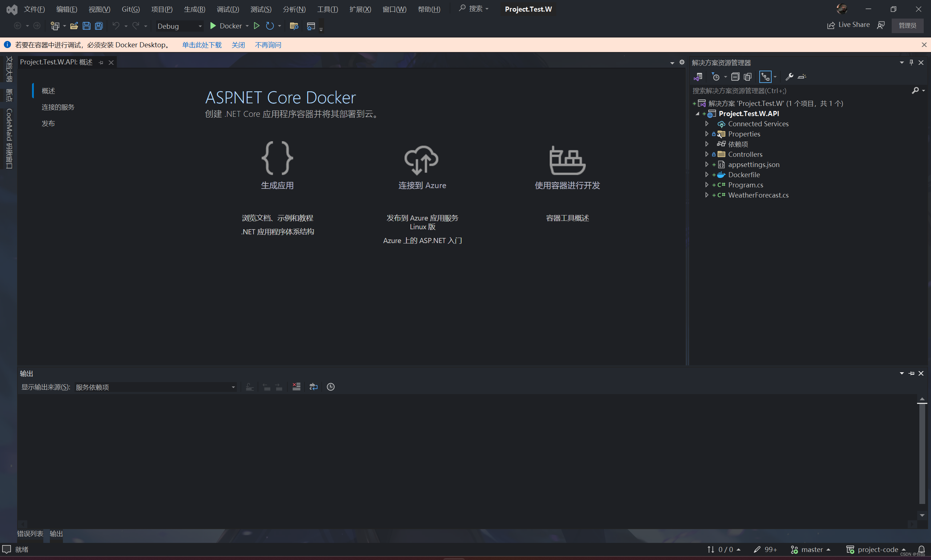Click the Live Share icon
Screen dimensions: 931x560
click(x=831, y=25)
